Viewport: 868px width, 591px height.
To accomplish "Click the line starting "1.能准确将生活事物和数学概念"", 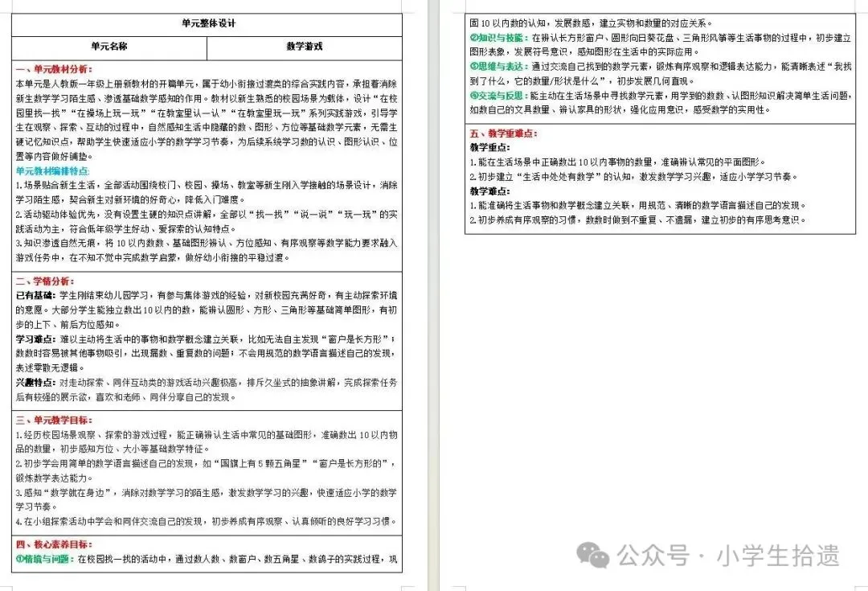I will tap(638, 206).
